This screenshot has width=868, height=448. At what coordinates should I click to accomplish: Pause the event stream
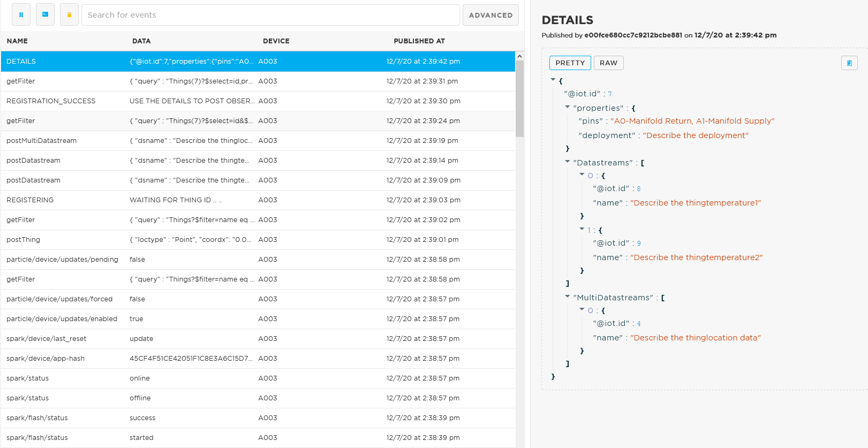tap(21, 15)
